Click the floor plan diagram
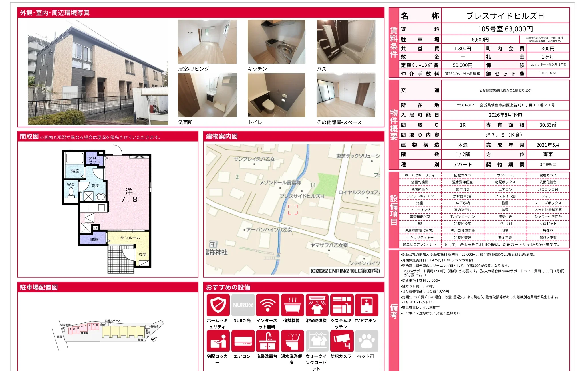 107,209
